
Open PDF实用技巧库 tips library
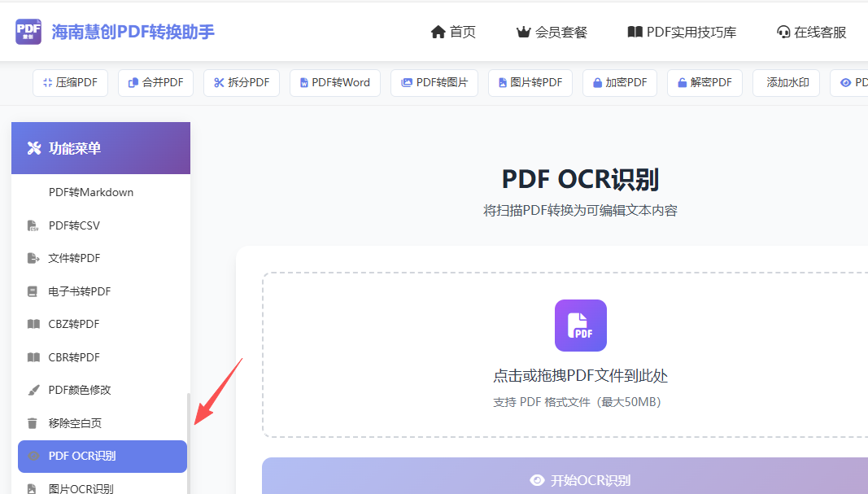tap(682, 32)
